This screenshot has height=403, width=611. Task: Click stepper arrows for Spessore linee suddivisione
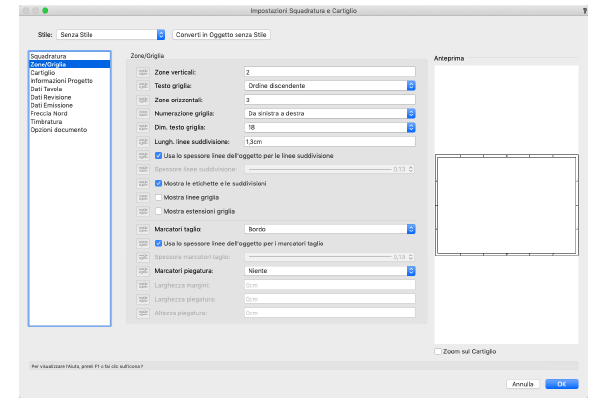tap(410, 169)
